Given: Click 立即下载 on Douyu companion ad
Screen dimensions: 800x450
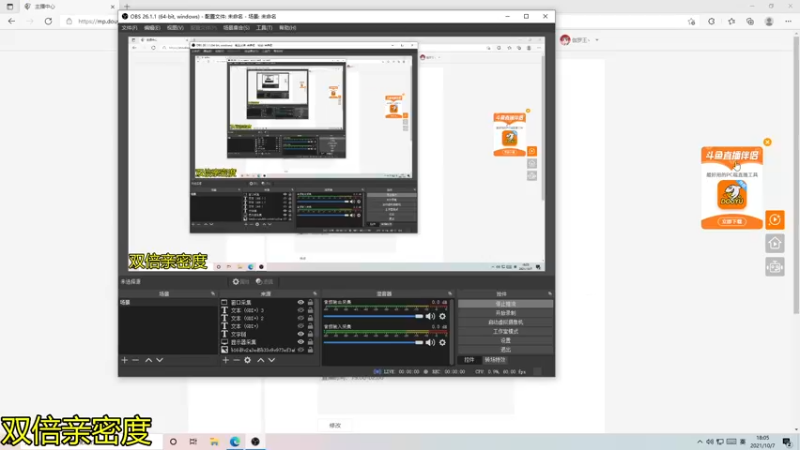Looking at the screenshot, I should pyautogui.click(x=732, y=221).
